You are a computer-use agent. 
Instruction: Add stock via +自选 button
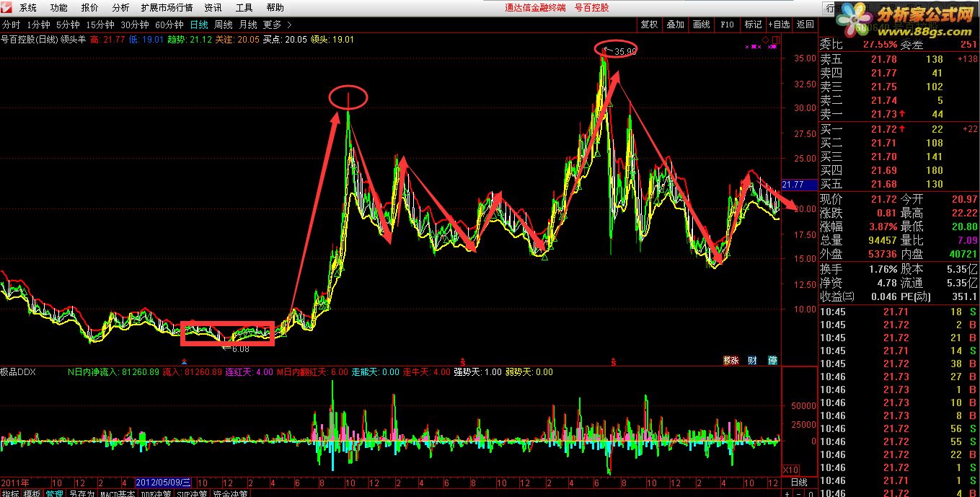[x=779, y=25]
